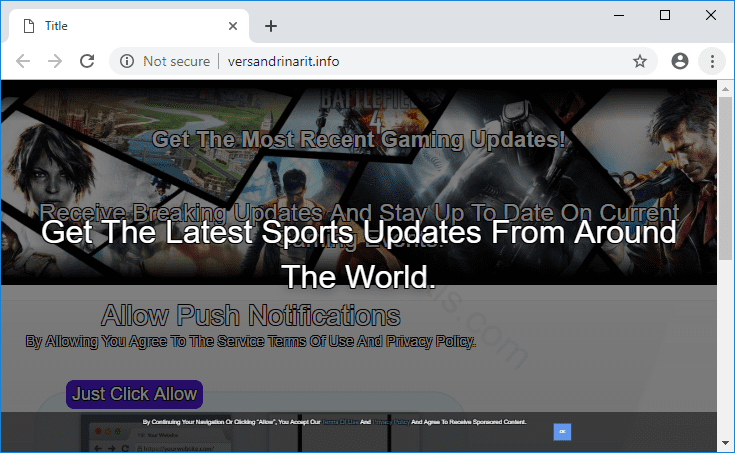
Task: Click the vertical scrollbar thumb
Action: pos(726,180)
